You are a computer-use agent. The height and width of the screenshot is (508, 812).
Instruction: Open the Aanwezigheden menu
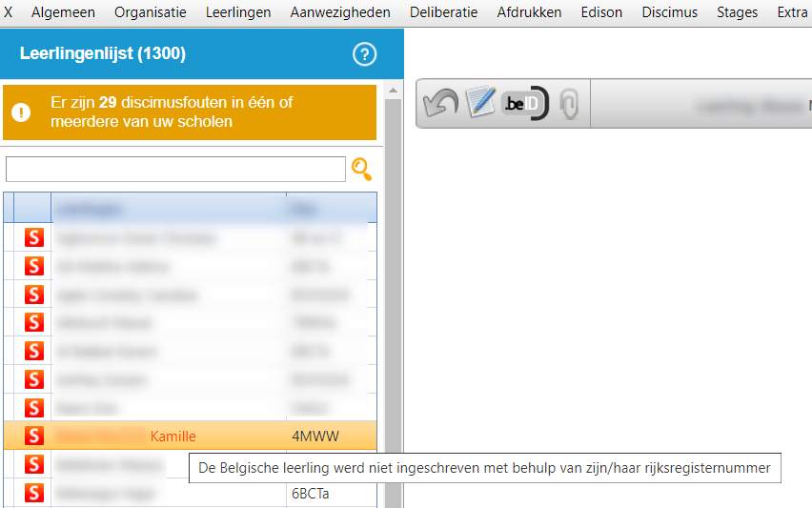(340, 12)
